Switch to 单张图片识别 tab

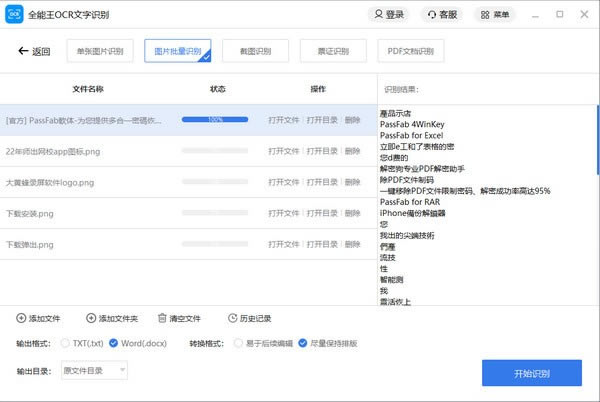[100, 51]
